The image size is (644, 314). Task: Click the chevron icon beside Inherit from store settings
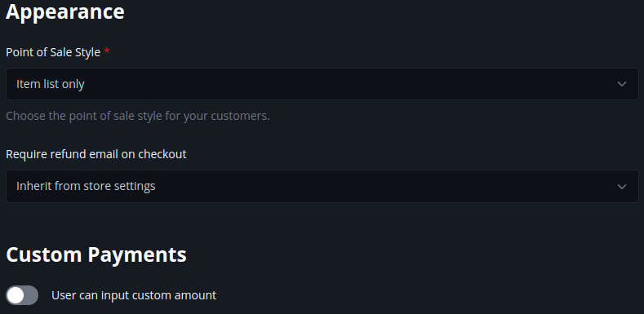(622, 187)
